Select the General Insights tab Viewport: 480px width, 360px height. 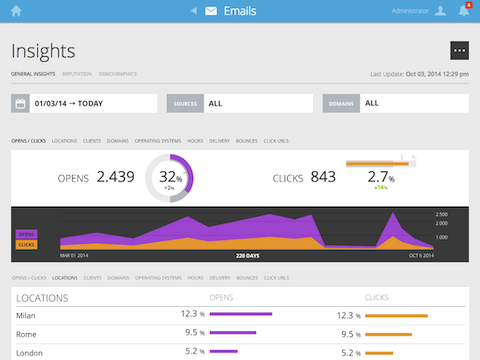click(x=33, y=74)
